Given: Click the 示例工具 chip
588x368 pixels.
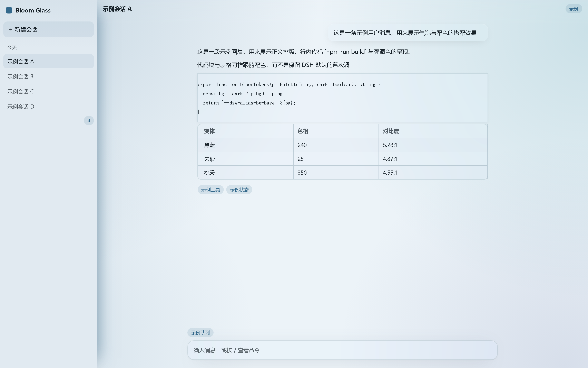Looking at the screenshot, I should 210,190.
